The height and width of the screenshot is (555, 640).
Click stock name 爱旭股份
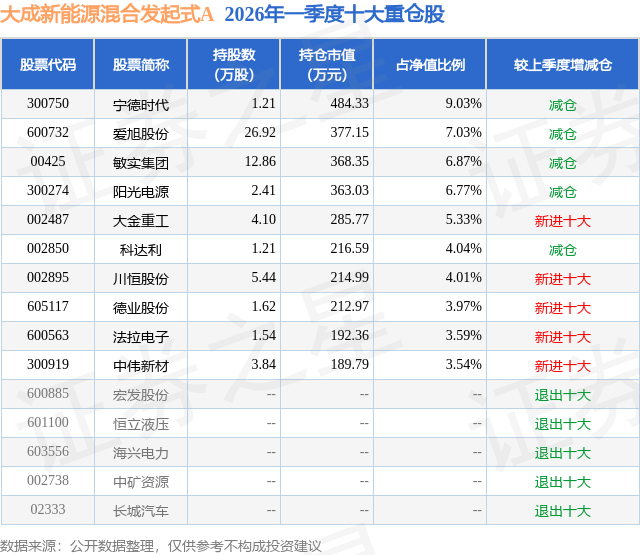pos(141,134)
